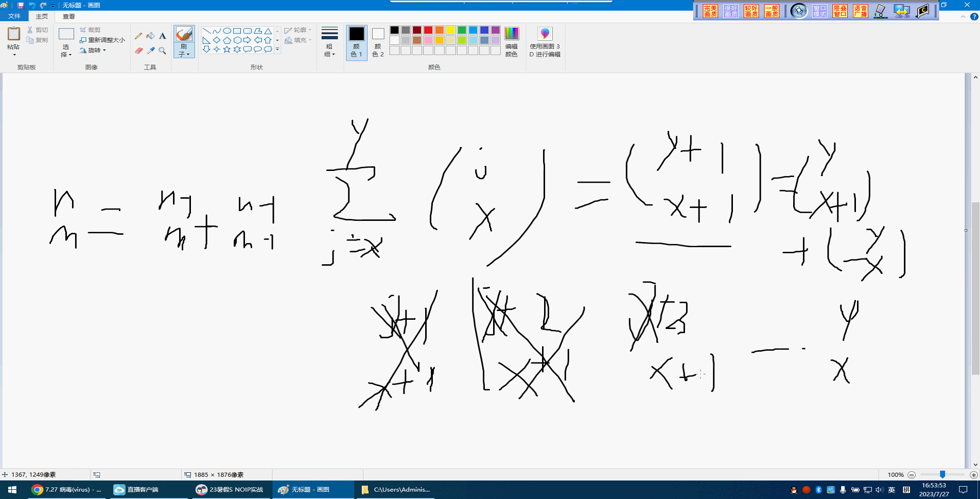The height and width of the screenshot is (499, 980).
Task: Click the vertical scrollbar thumb
Action: click(x=975, y=288)
